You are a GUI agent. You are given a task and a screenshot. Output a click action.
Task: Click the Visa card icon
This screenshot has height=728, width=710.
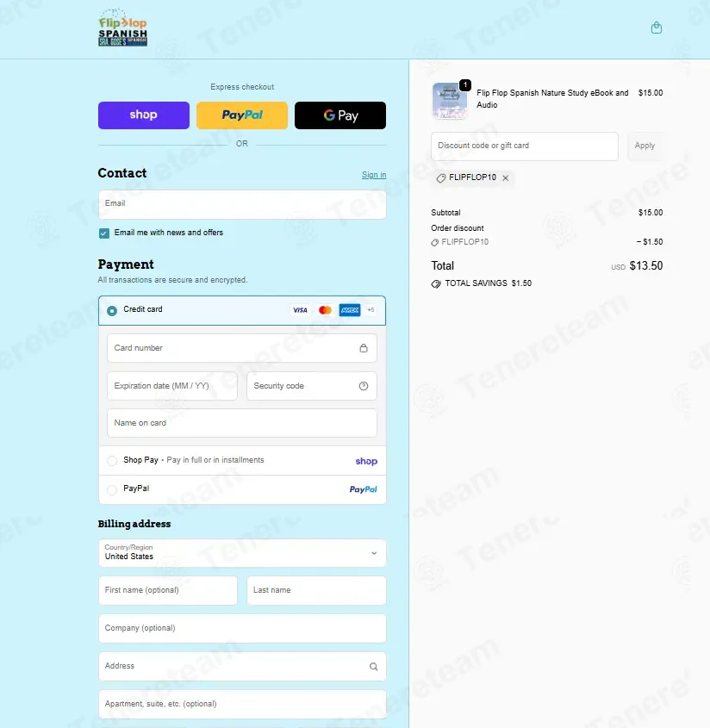(300, 309)
